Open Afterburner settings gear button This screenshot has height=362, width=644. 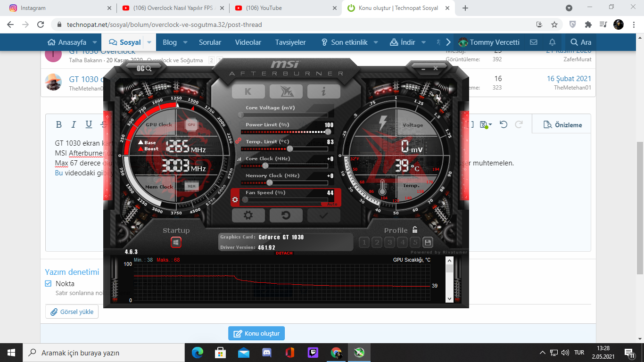[x=248, y=215]
